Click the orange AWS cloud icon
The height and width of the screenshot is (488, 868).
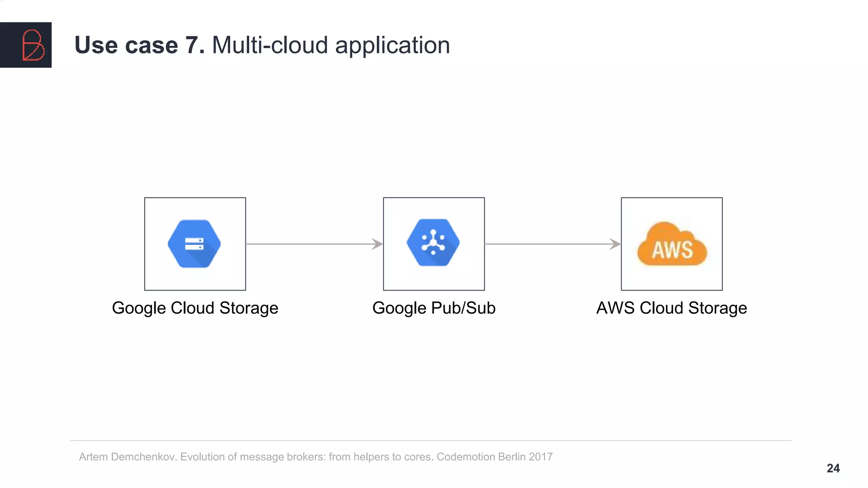(672, 245)
